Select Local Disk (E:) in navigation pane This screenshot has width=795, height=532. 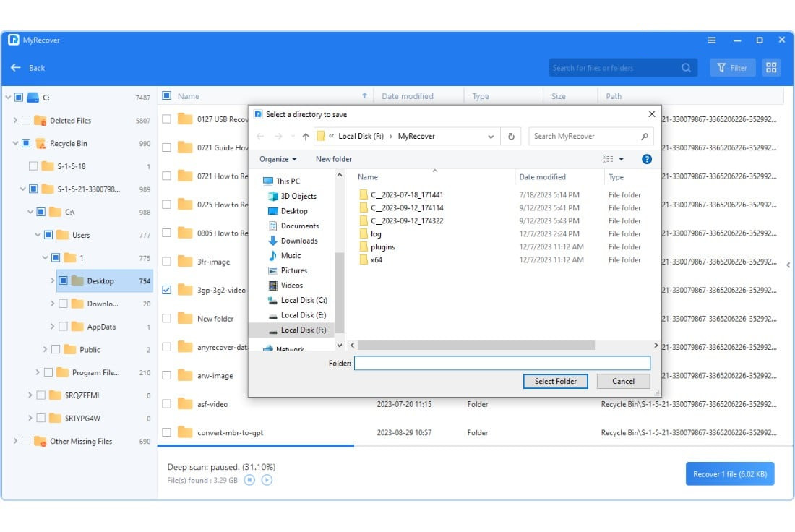(303, 315)
